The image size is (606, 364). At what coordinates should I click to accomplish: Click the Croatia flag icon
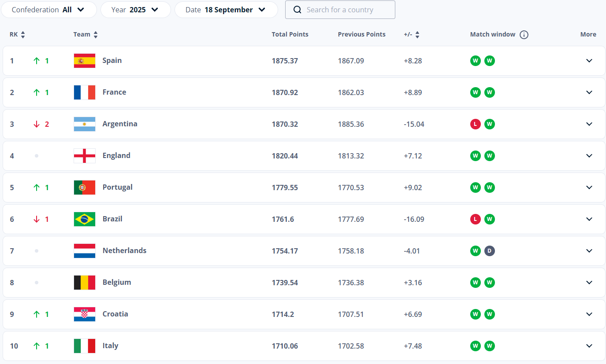pos(85,314)
